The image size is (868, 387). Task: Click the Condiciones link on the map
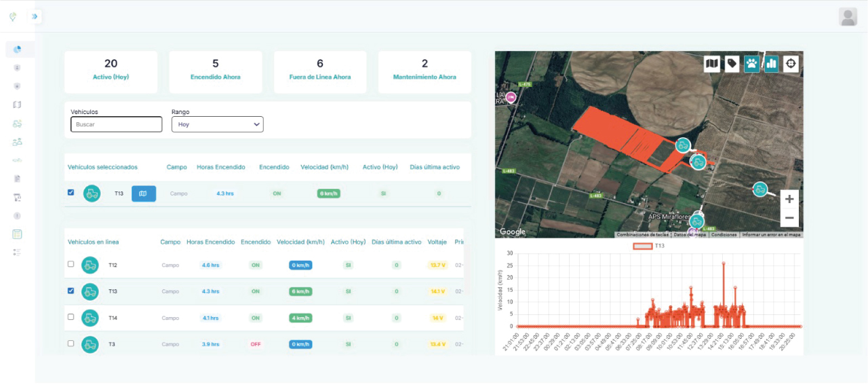point(724,235)
